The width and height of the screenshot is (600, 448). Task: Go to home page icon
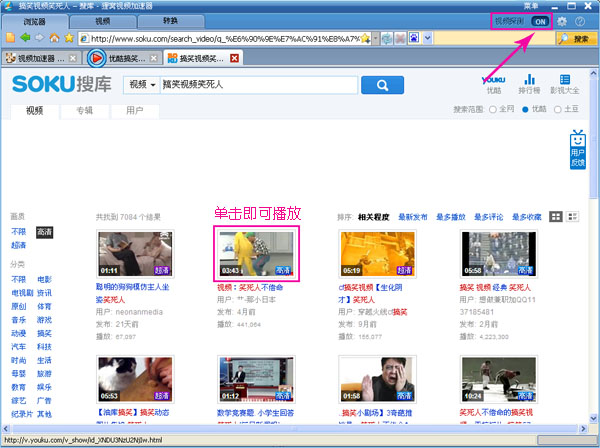(54, 37)
